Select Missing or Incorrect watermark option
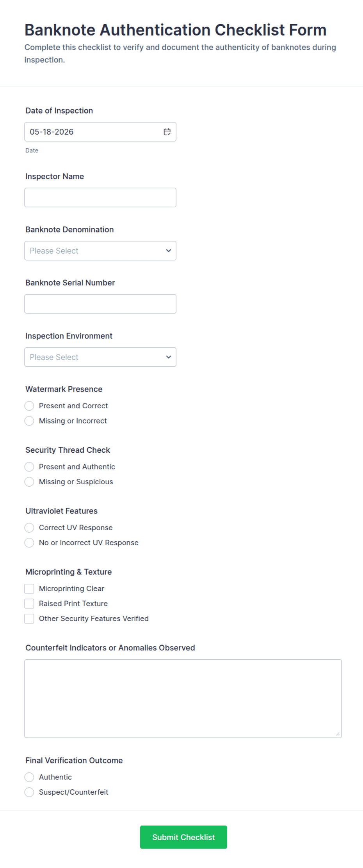Image resolution: width=363 pixels, height=868 pixels. [x=29, y=421]
